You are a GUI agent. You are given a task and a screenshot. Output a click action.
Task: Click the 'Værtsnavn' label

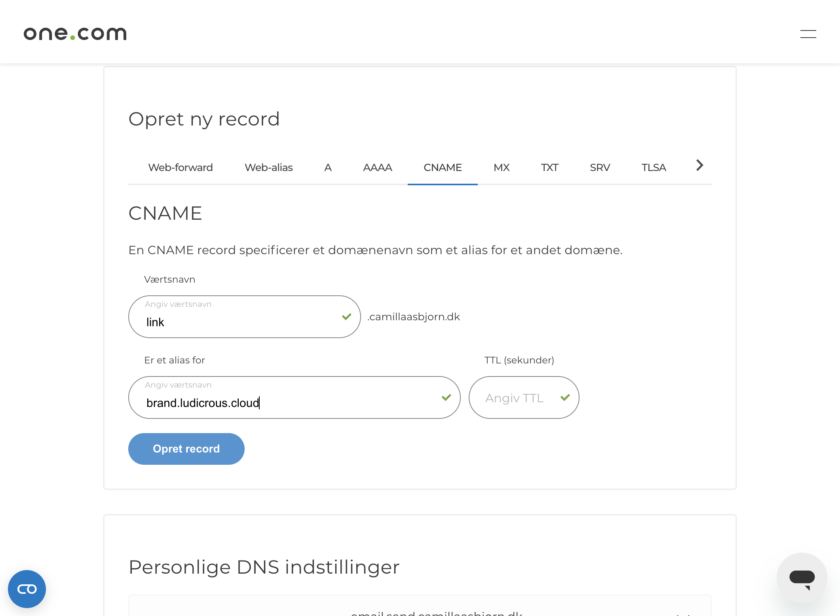coord(169,279)
